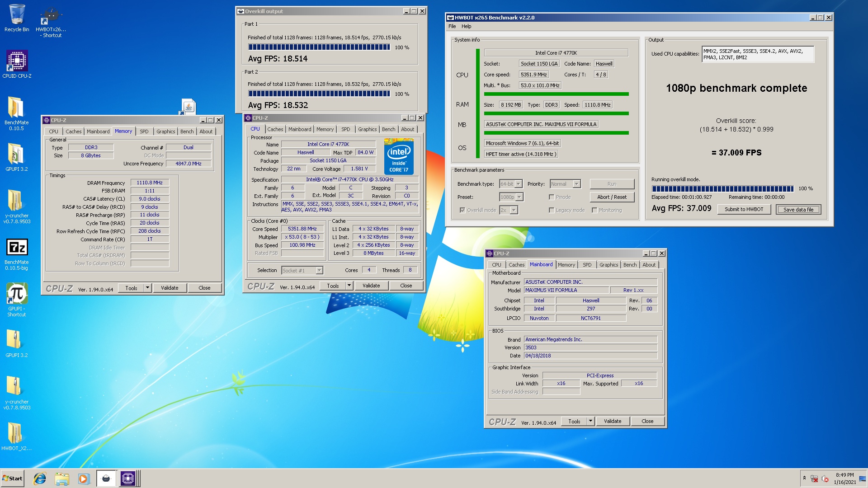Open the CPUID CPU-Z desktop icon
This screenshot has height=488, width=868.
click(x=17, y=64)
